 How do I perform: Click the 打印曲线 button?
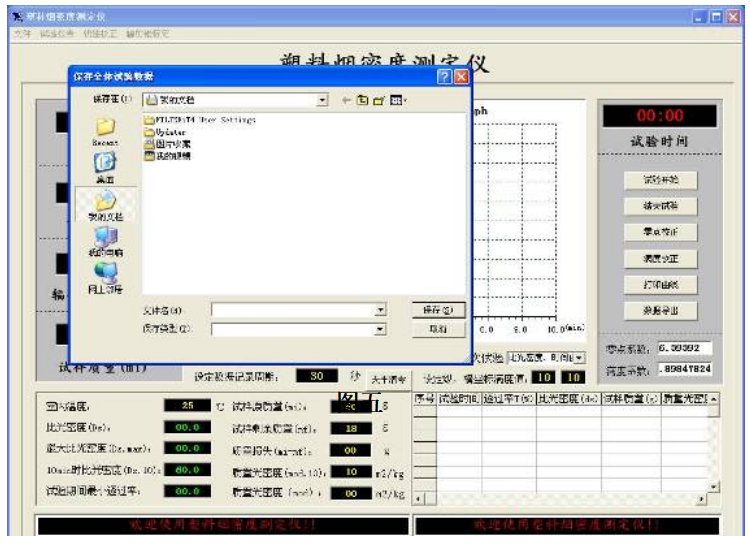661,285
